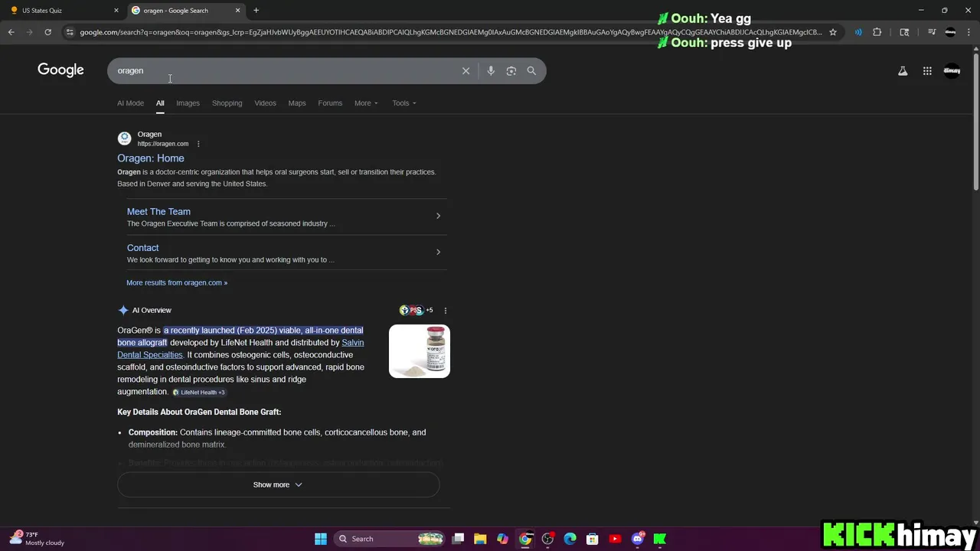980x551 pixels.
Task: Select the Shopping search tab
Action: [227, 103]
